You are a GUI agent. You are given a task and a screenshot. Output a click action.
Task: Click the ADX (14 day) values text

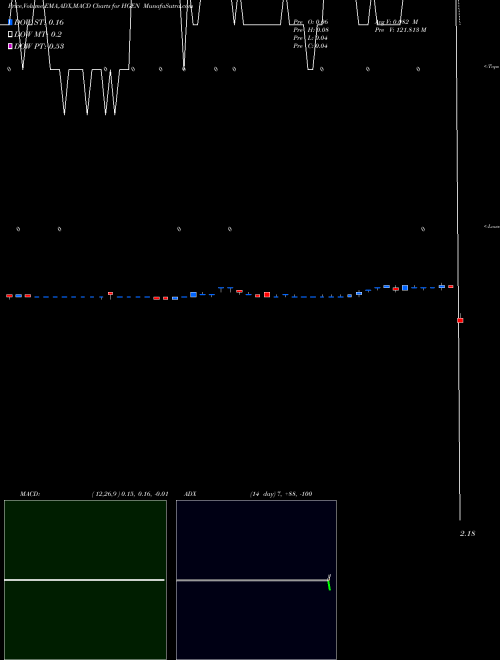point(281,494)
